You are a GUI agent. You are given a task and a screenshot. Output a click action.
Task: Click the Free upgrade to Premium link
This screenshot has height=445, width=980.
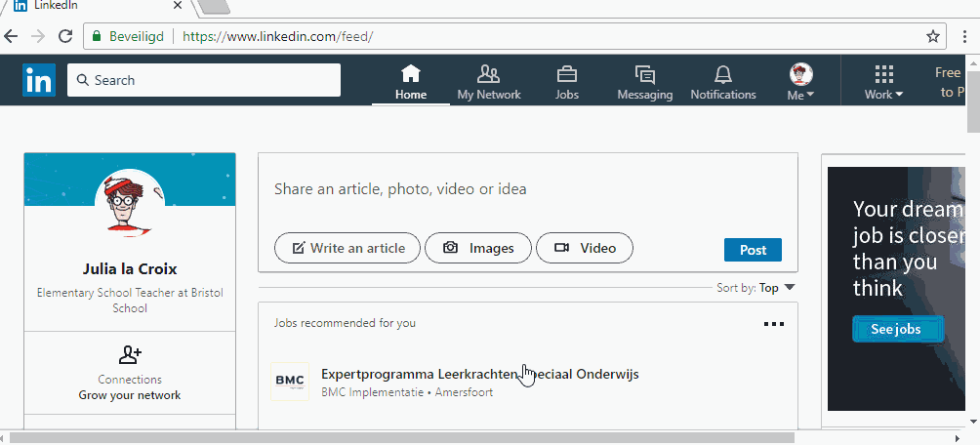click(950, 82)
